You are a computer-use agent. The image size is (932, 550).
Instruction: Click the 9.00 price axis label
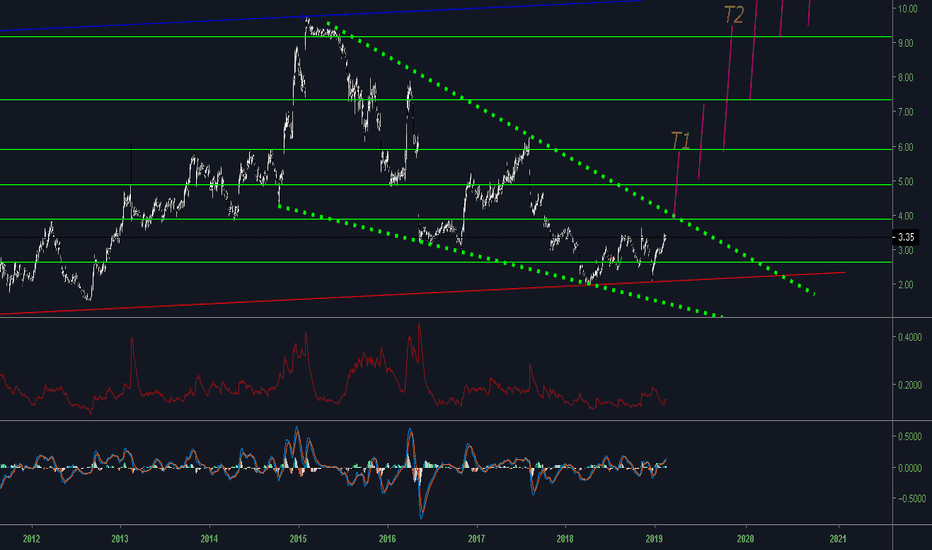906,43
